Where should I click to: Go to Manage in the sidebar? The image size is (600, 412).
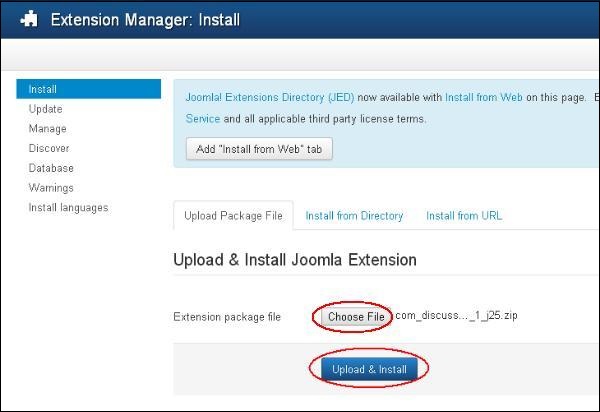(x=48, y=129)
